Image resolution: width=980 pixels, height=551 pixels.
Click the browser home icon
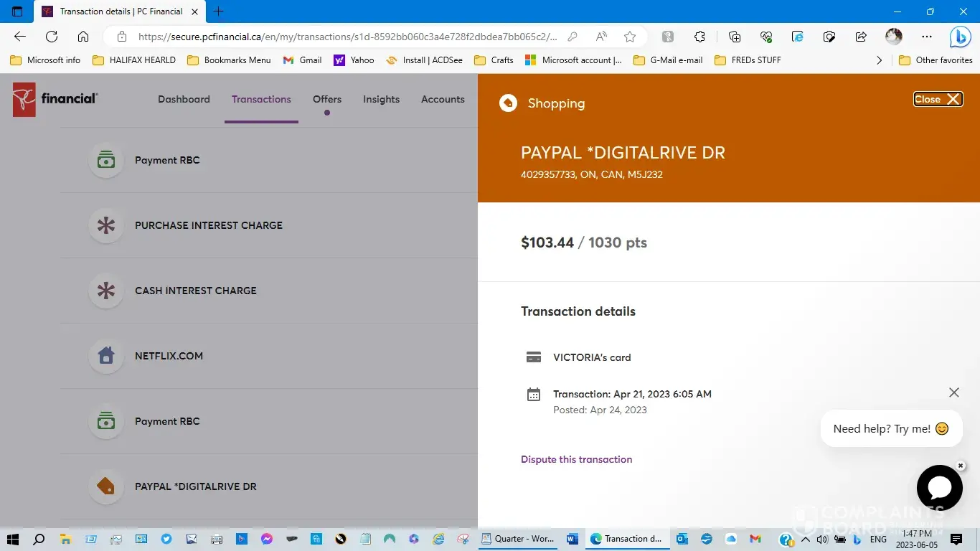(x=83, y=37)
